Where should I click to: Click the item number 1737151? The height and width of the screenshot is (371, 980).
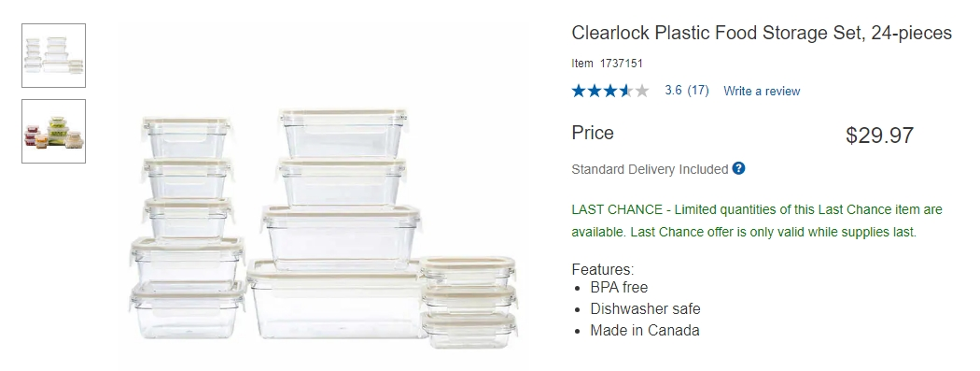tap(622, 64)
